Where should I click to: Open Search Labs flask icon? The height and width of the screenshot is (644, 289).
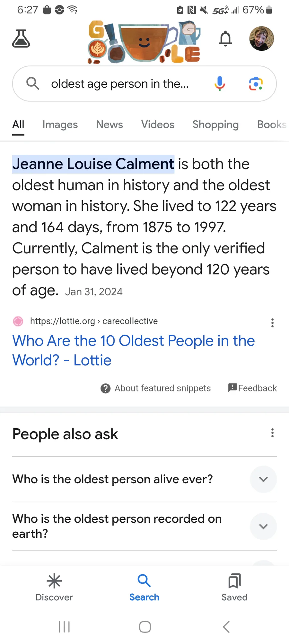point(21,39)
